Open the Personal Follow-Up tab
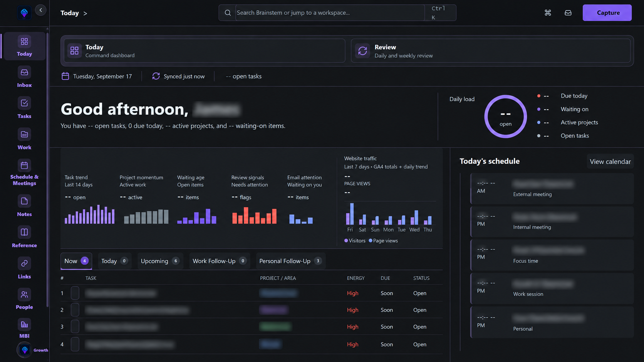The image size is (644, 362). [291, 261]
